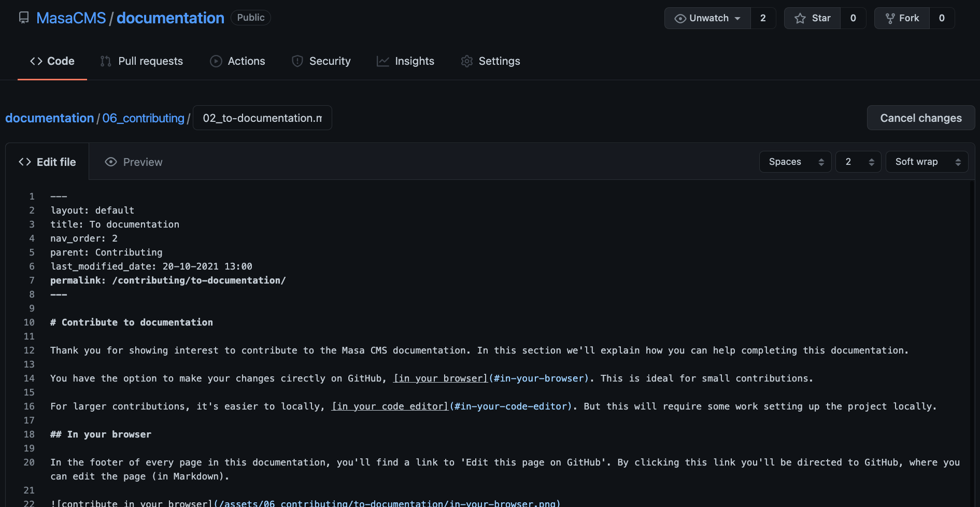Open the Security tab

[x=321, y=61]
